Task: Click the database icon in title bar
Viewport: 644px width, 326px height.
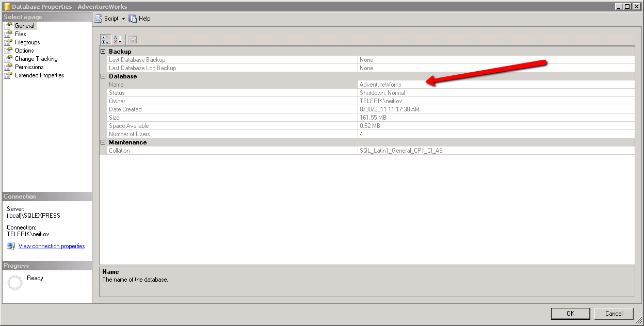Action: (x=6, y=6)
